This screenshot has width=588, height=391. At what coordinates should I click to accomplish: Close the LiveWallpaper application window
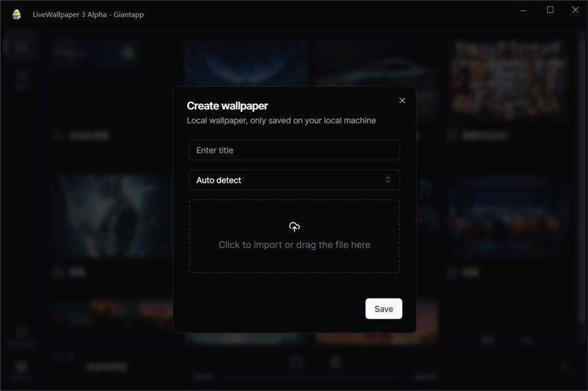coord(575,10)
